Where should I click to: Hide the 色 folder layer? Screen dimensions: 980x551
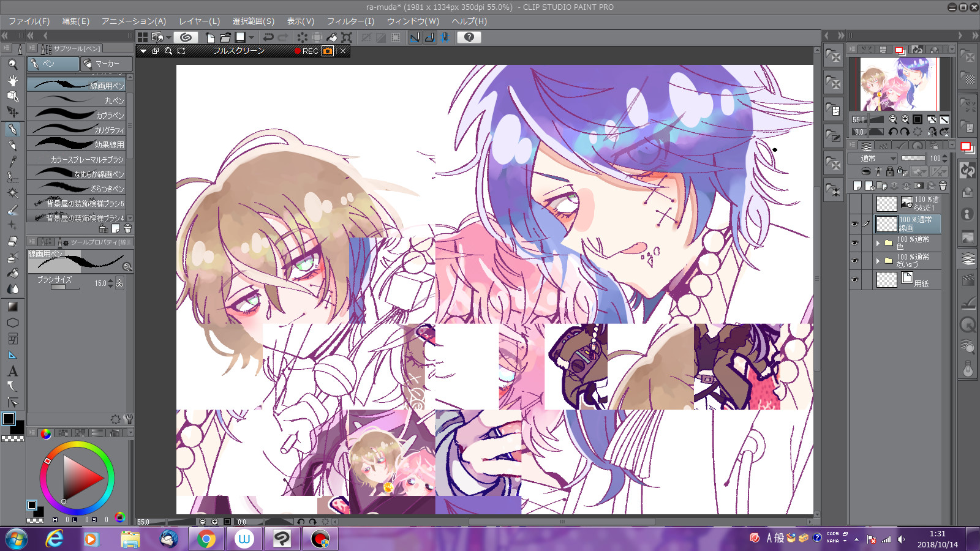(x=855, y=242)
